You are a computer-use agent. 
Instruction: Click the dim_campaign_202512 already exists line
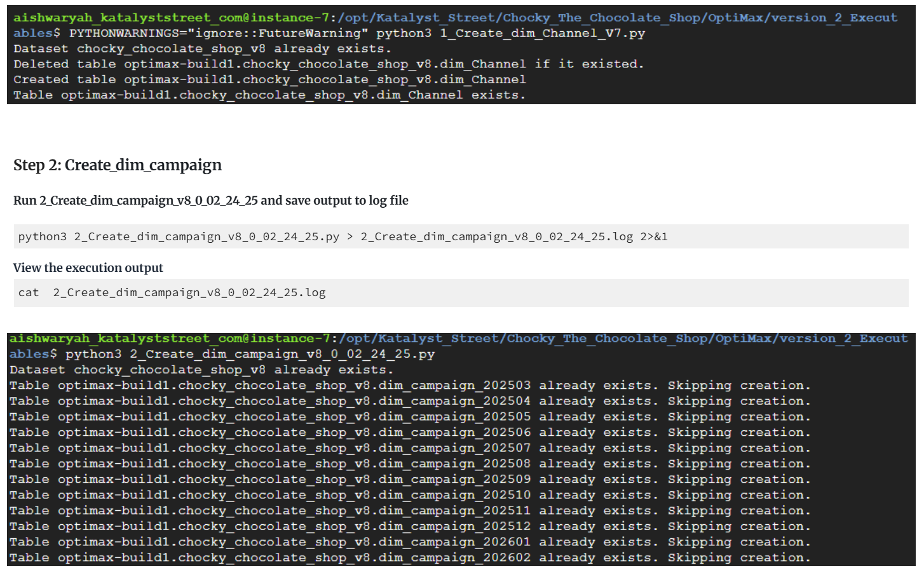tap(410, 527)
